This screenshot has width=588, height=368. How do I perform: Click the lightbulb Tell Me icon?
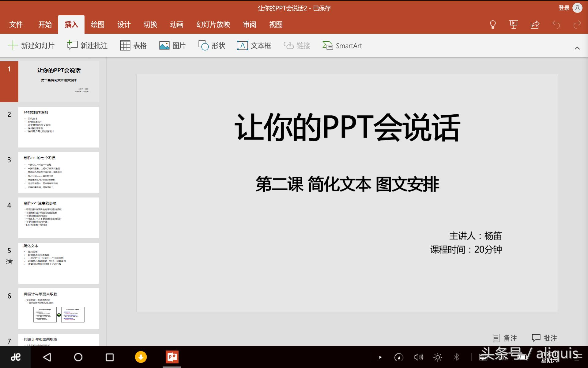coord(493,25)
